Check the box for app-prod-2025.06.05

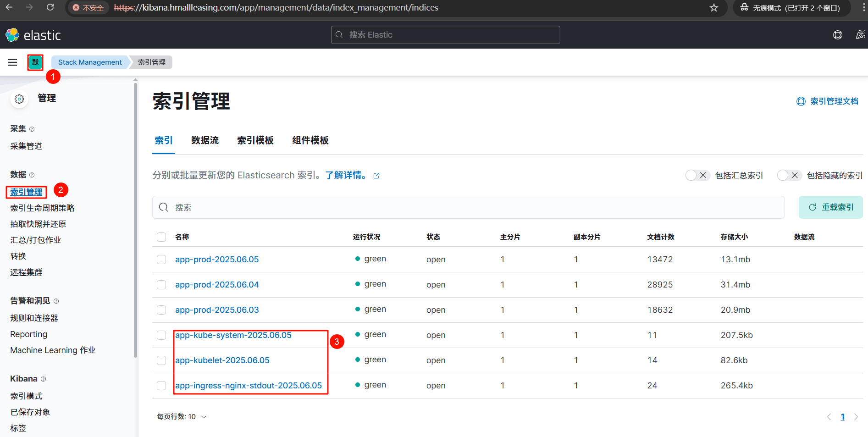[161, 260]
